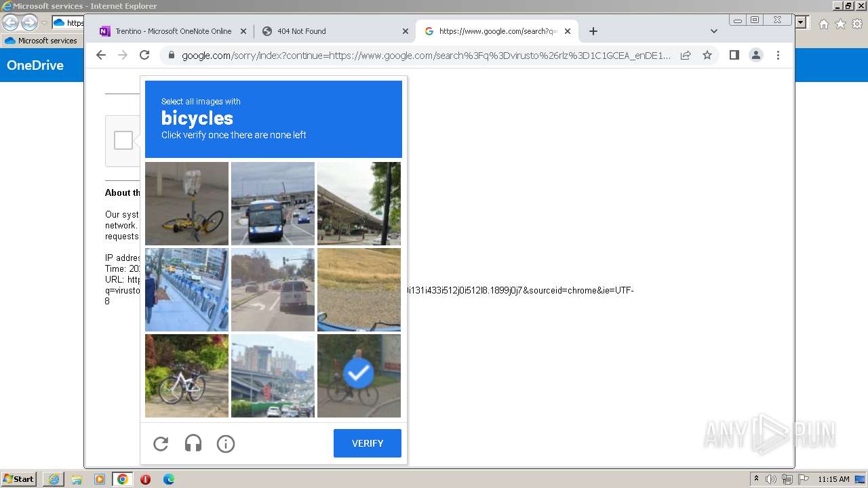The height and width of the screenshot is (488, 868).
Task: Go forward in Internet Explorer window
Action: coord(29,22)
